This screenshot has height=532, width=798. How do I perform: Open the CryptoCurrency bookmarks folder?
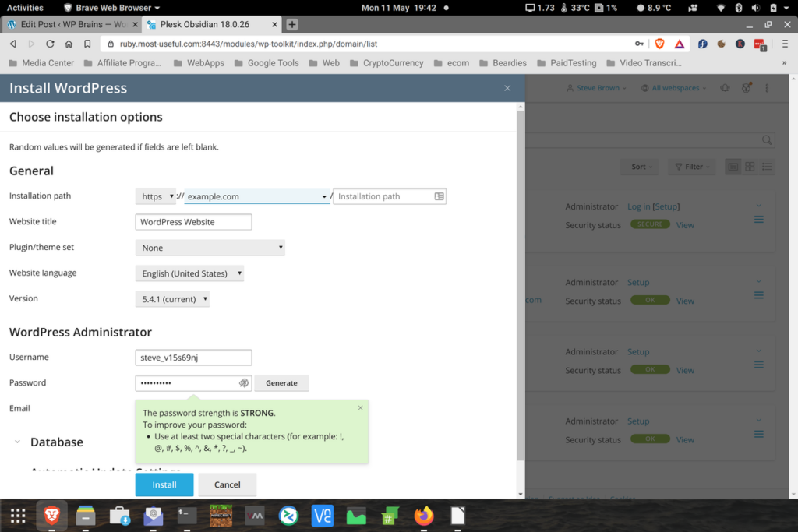tap(387, 63)
